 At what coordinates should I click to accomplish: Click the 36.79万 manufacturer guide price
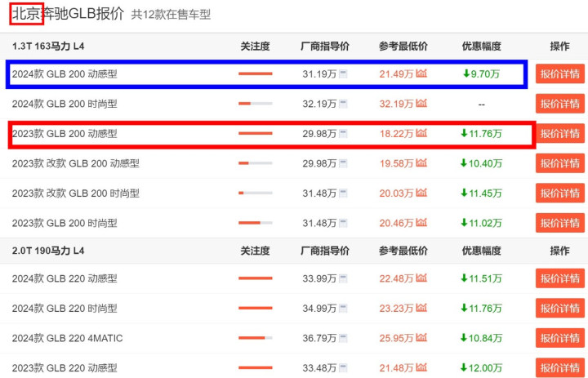click(319, 338)
